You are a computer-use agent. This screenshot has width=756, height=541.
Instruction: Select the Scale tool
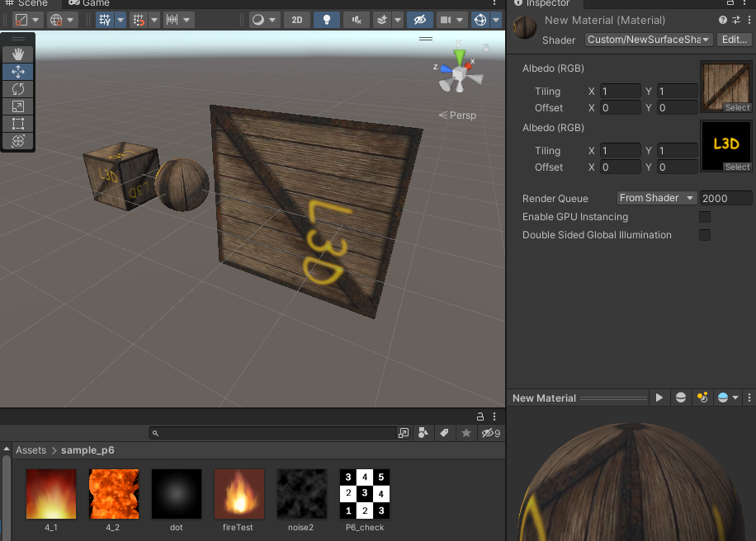click(18, 106)
